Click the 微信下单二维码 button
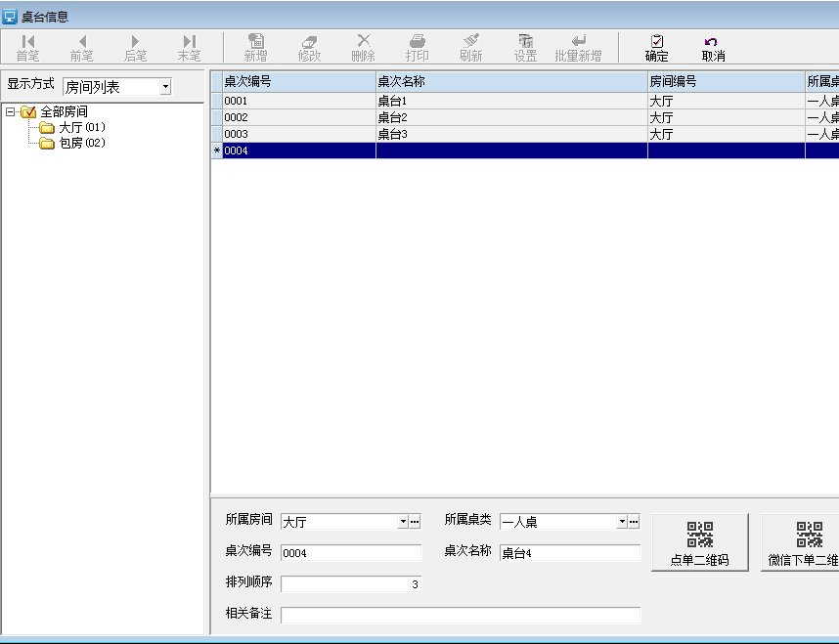 pos(800,542)
